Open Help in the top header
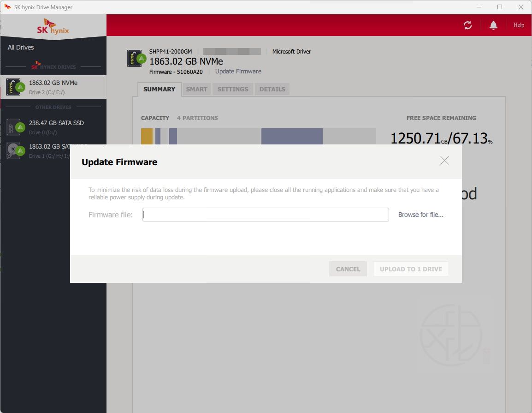The image size is (532, 413). click(x=519, y=25)
